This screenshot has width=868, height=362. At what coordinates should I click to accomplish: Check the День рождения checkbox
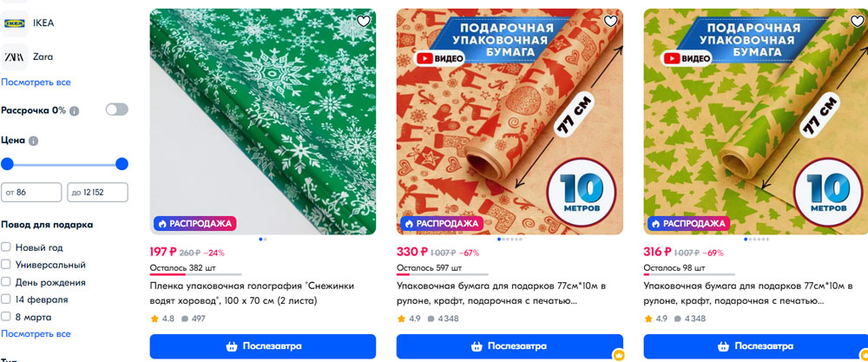click(x=6, y=282)
